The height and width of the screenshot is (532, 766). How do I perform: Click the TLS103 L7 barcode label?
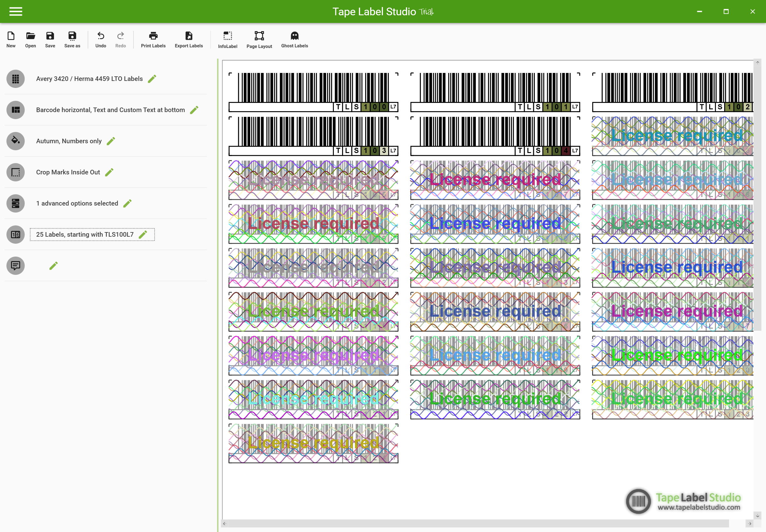(x=313, y=136)
